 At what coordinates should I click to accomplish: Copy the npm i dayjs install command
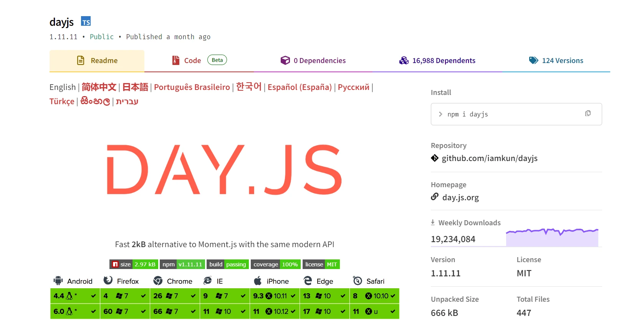point(588,113)
